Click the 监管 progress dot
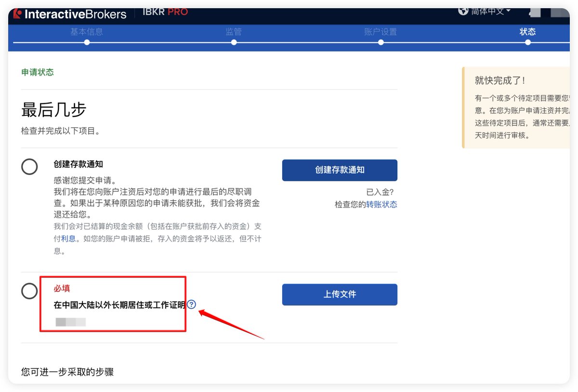This screenshot has width=578, height=392. [234, 42]
